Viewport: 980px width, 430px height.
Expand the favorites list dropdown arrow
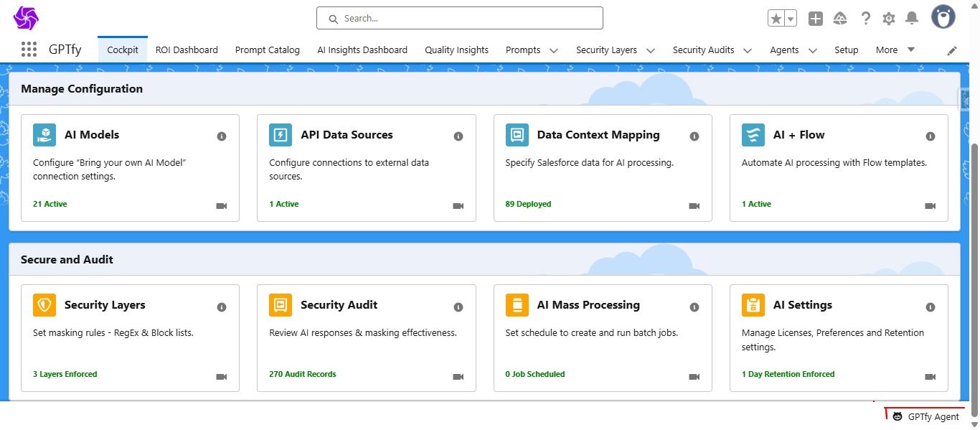click(791, 19)
